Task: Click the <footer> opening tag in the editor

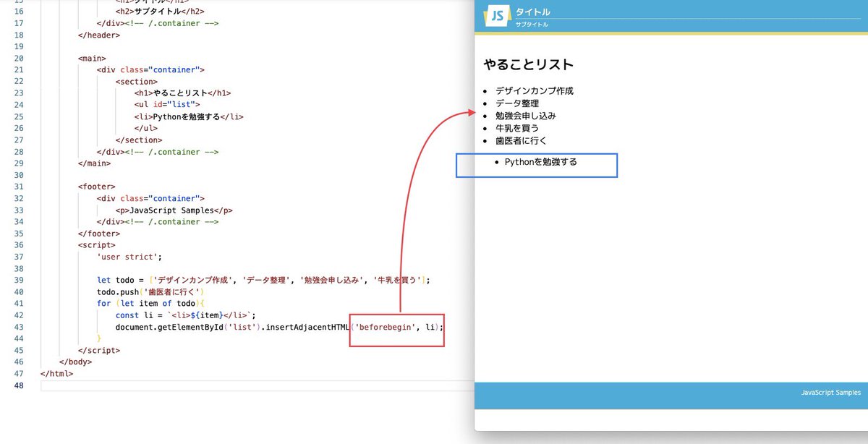Action: pos(97,187)
